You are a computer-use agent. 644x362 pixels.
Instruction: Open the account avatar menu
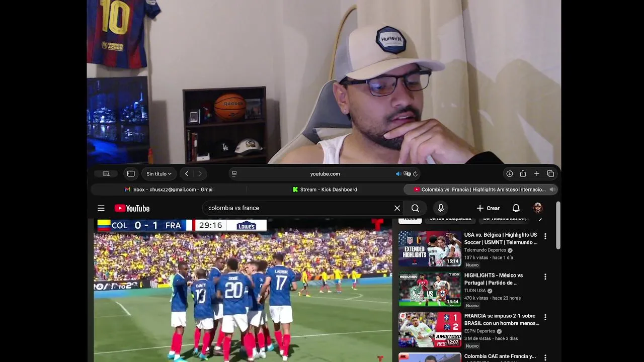click(538, 208)
